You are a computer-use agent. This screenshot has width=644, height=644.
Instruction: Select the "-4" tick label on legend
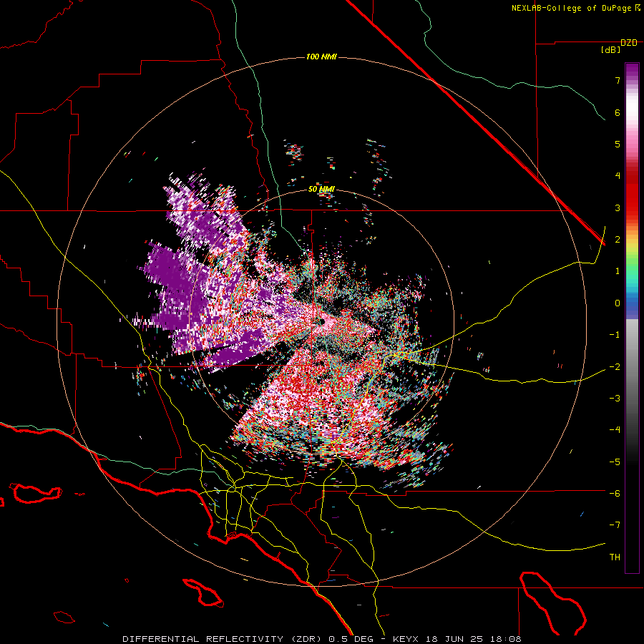coord(615,430)
